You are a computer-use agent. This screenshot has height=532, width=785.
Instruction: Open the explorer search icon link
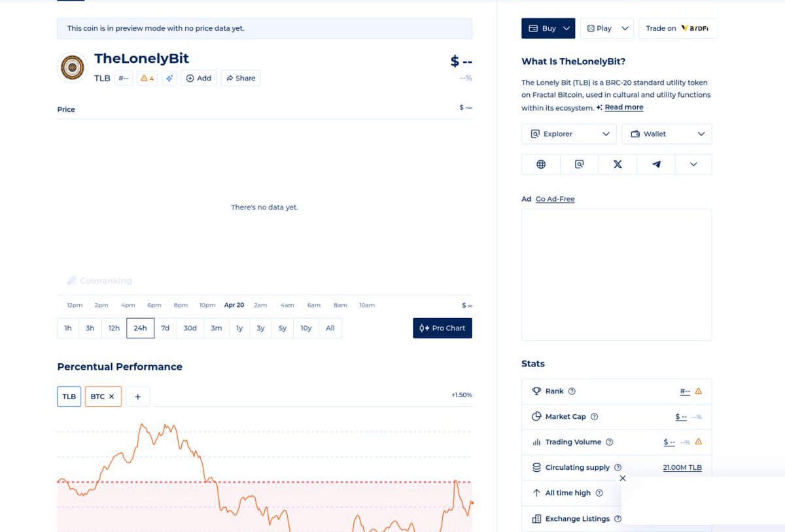click(x=579, y=164)
